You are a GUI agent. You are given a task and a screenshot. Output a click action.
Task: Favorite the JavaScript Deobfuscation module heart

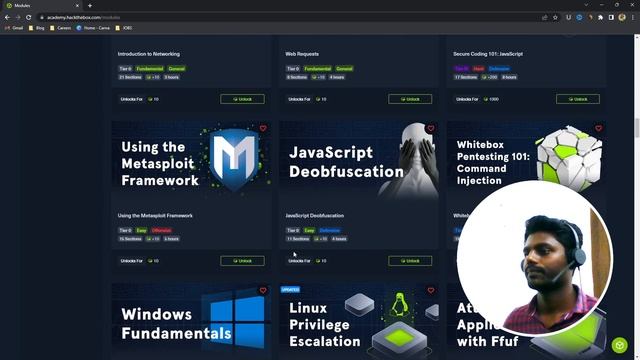431,128
